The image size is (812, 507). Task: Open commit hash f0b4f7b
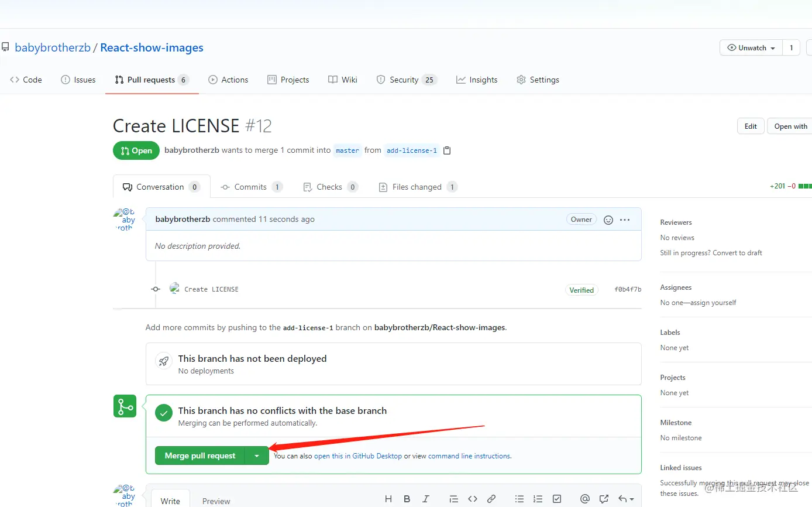coord(628,289)
